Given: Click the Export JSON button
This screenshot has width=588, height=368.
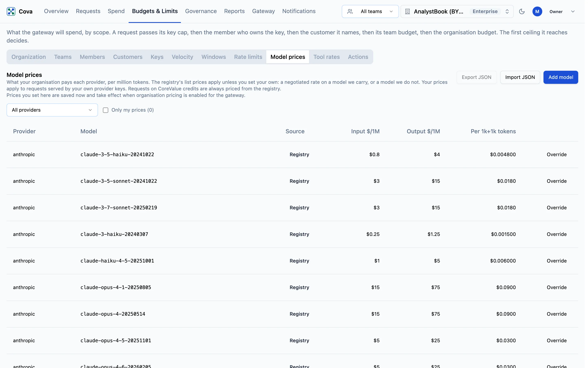Looking at the screenshot, I should click(477, 77).
